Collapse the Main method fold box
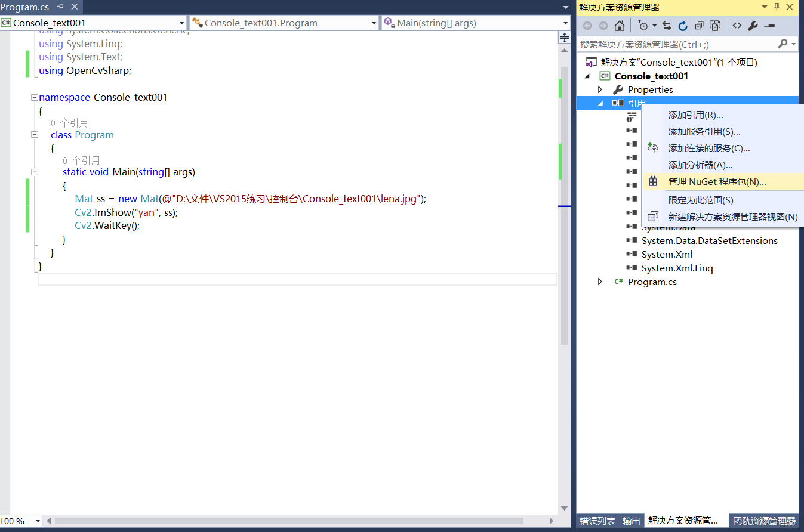The height and width of the screenshot is (532, 804). pos(35,172)
